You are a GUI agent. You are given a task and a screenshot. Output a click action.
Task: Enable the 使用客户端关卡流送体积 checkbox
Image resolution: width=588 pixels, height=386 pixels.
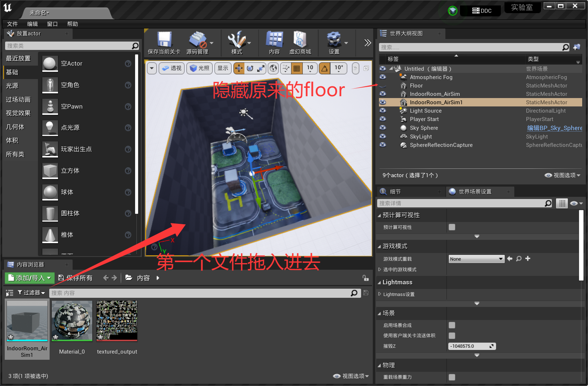click(x=452, y=336)
